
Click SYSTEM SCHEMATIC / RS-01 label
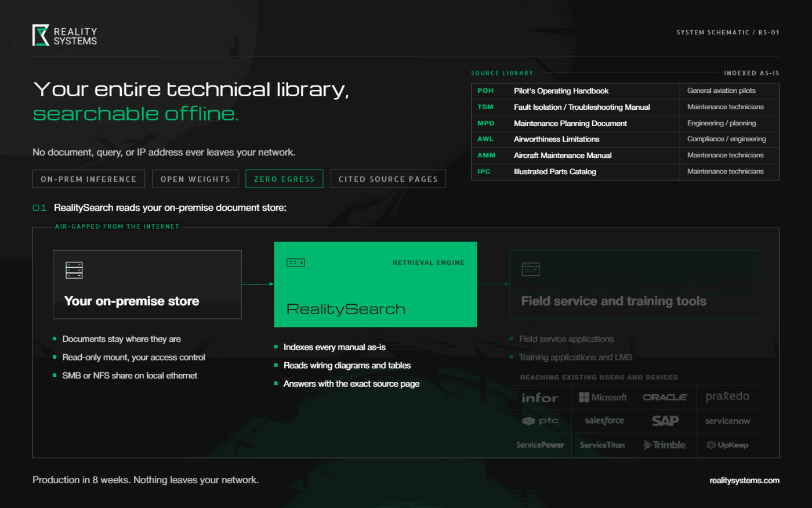click(728, 33)
